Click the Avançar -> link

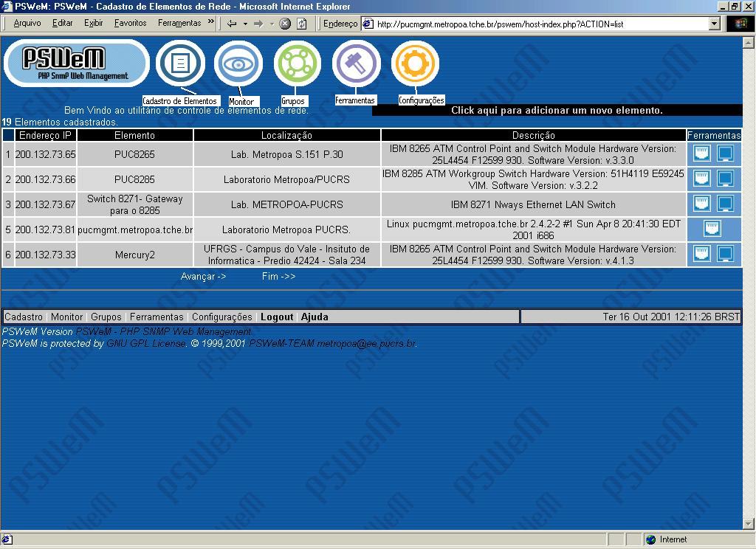203,277
